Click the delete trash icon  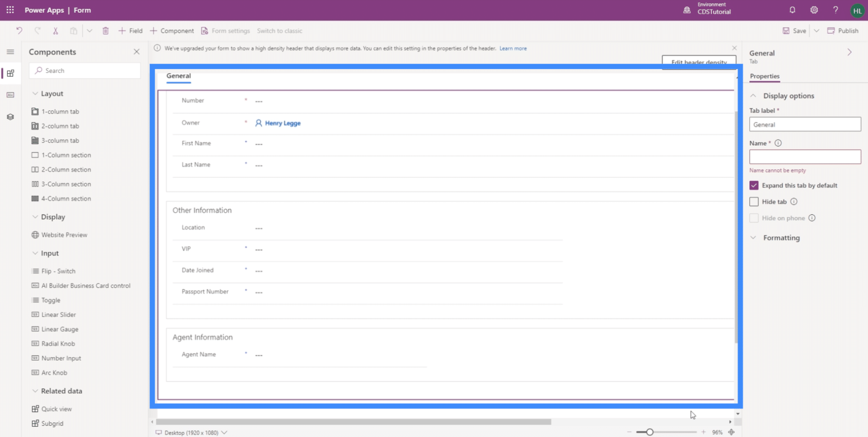click(106, 31)
